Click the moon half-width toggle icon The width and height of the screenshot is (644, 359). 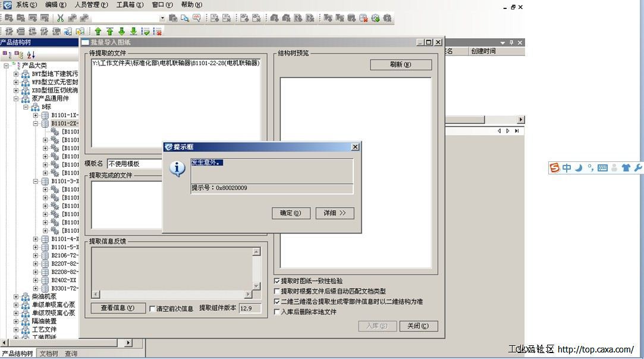[x=579, y=168]
